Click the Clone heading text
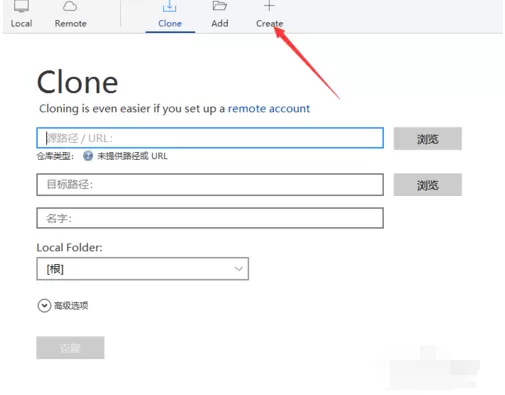This screenshot has width=505, height=395. [77, 82]
